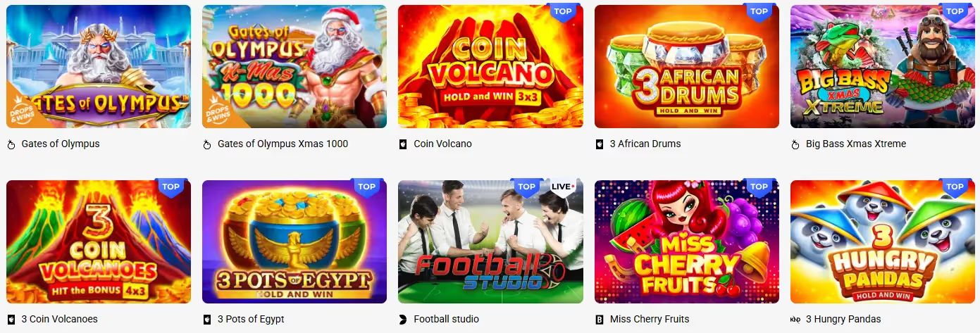Viewport: 980px width, 333px height.
Task: Open the 3 Hungry Pandas game image
Action: [883, 241]
